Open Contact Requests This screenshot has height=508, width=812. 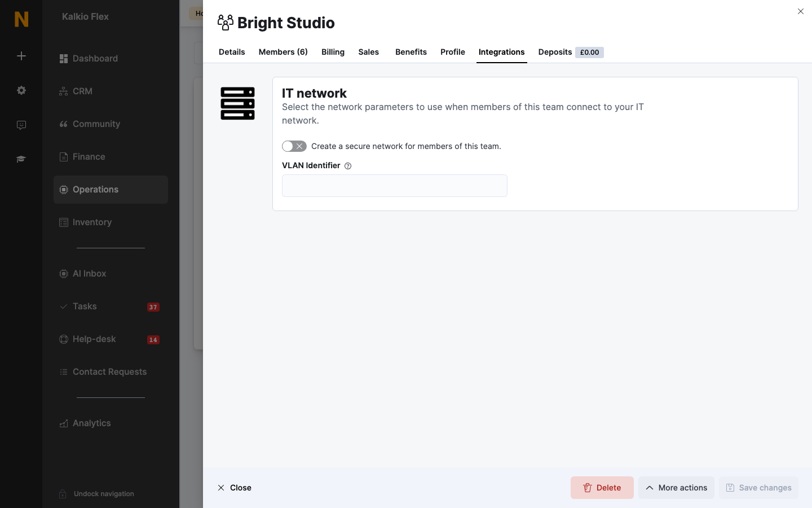pyautogui.click(x=111, y=372)
